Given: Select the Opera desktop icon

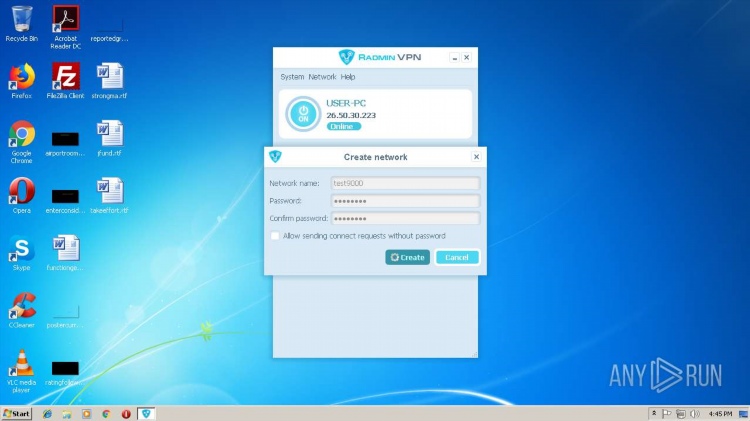Looking at the screenshot, I should (x=22, y=196).
